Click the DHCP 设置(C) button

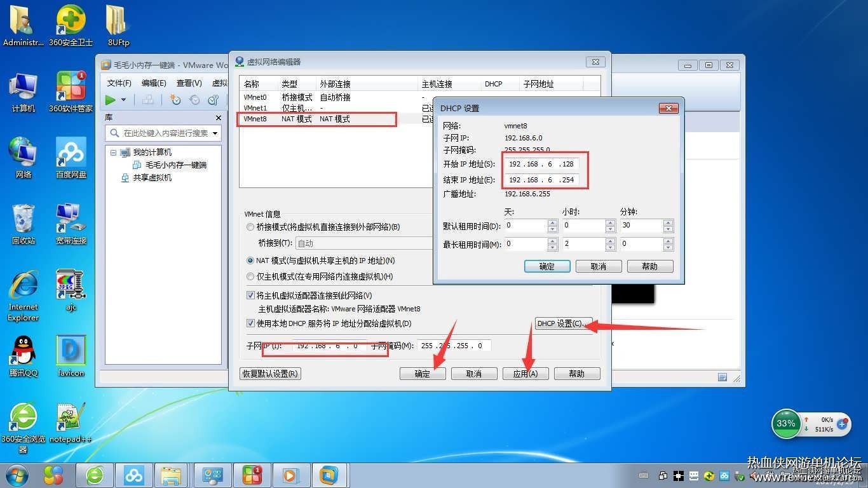[564, 323]
